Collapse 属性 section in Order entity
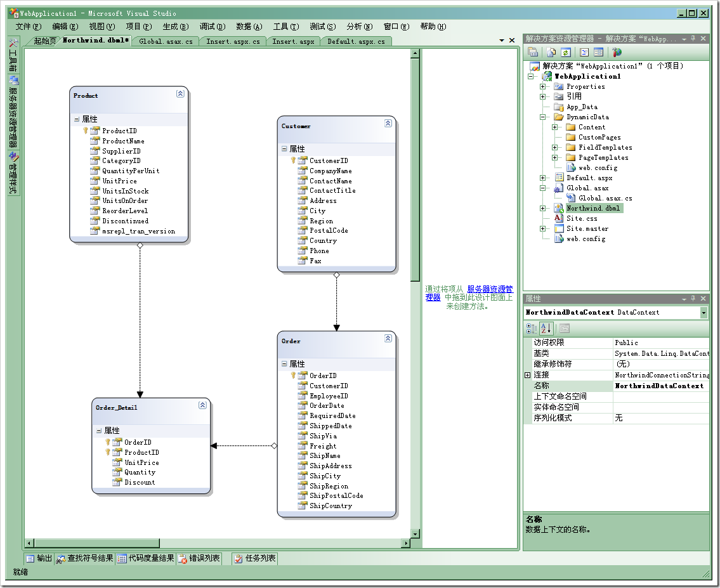Screen dimensions: 720x588 [284, 363]
